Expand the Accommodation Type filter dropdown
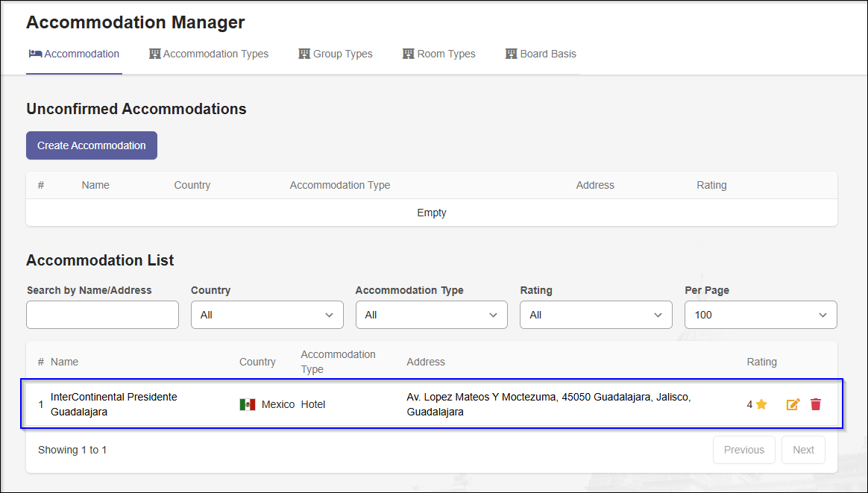 coord(431,315)
